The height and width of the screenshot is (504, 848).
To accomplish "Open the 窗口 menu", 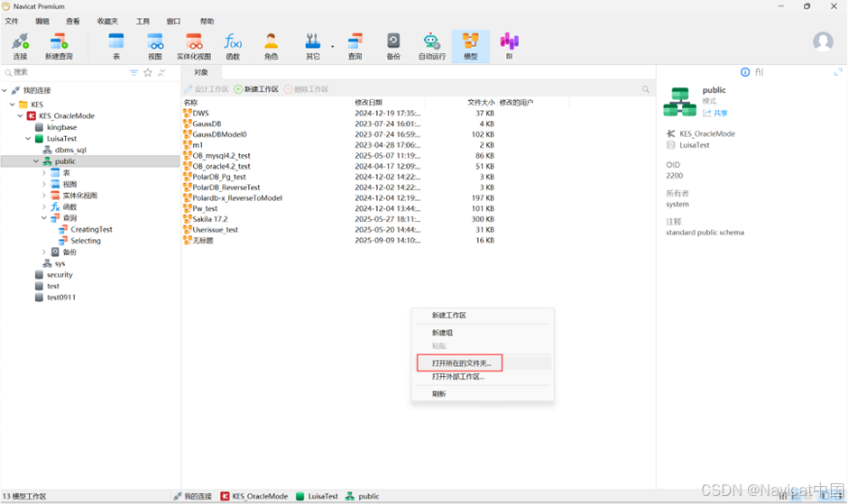I will pos(173,21).
